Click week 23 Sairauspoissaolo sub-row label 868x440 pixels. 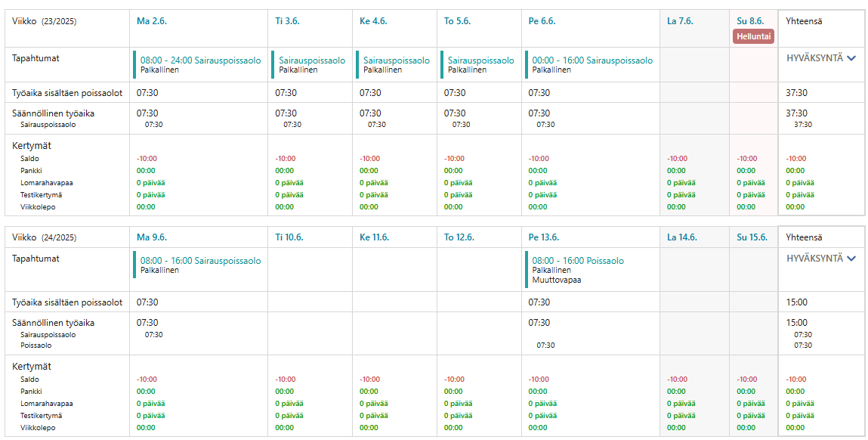(x=48, y=125)
